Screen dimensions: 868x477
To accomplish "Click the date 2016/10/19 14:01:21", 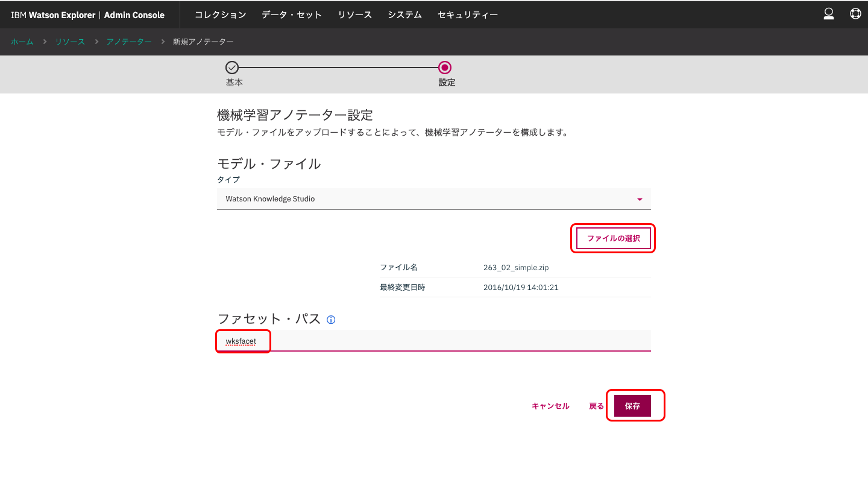I will coord(521,287).
